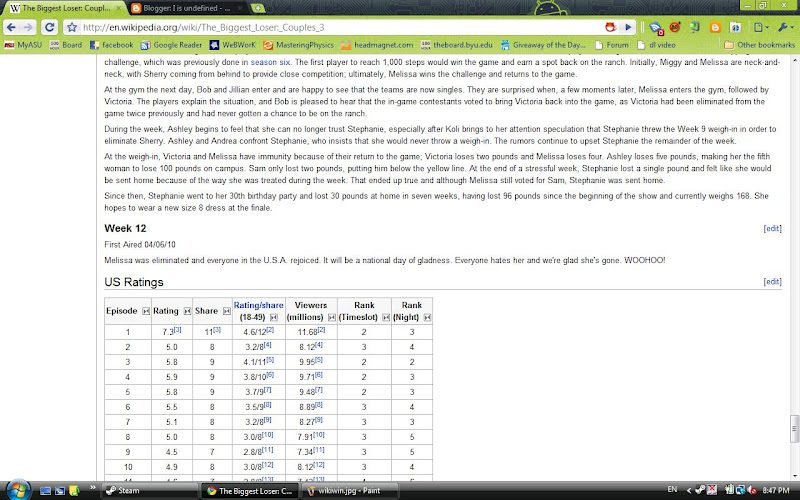Sort table by Viewers (millions) column
The height and width of the screenshot is (500, 800).
click(332, 317)
